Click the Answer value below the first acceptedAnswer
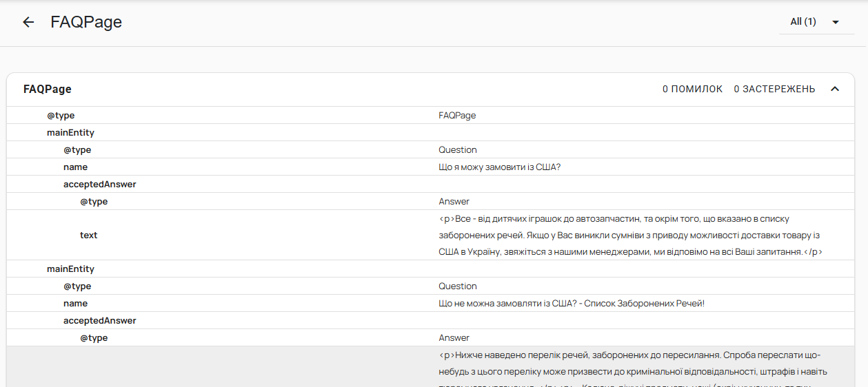 (454, 202)
